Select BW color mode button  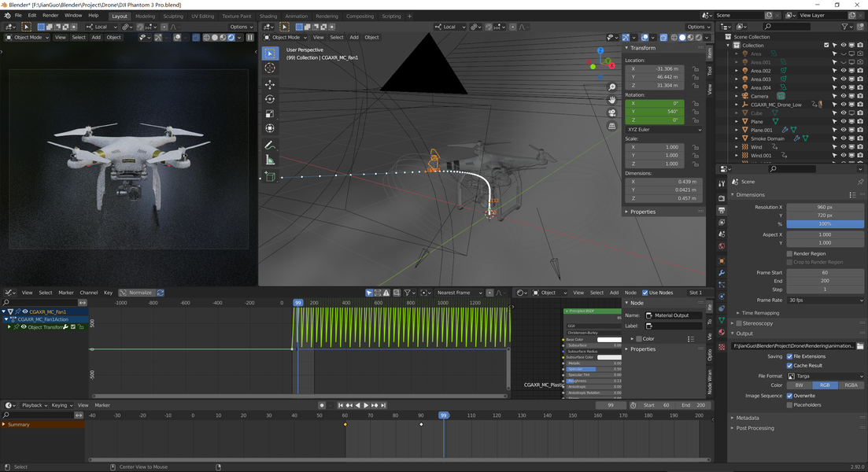point(800,385)
